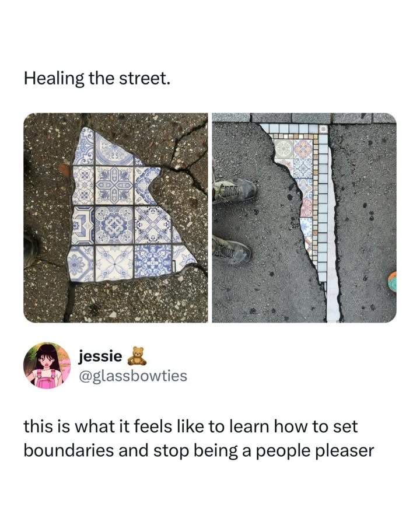Click the upper boot in right photo
The height and width of the screenshot is (525, 420).
[235, 191]
